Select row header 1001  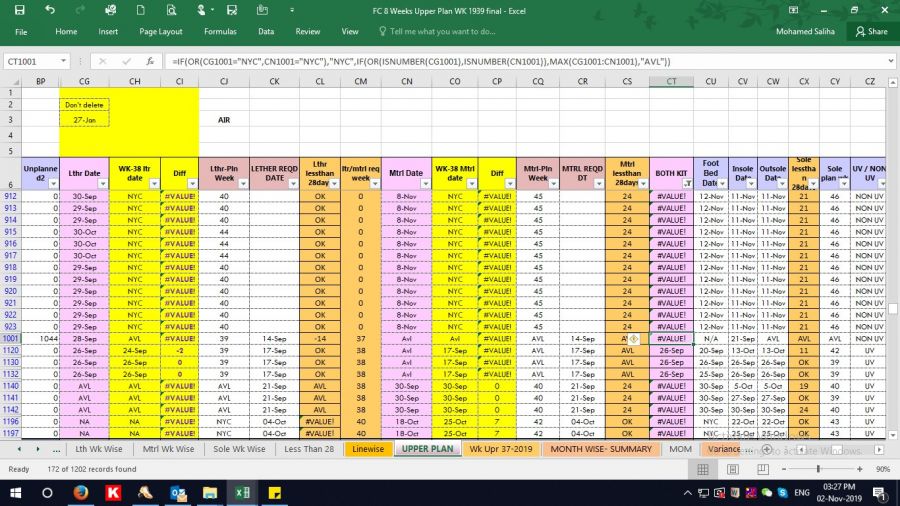click(11, 338)
